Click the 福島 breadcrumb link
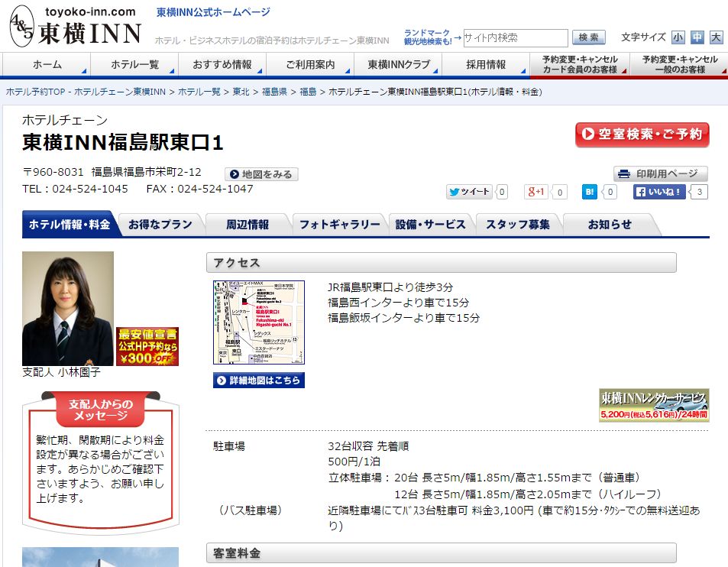The image size is (728, 567). [308, 92]
